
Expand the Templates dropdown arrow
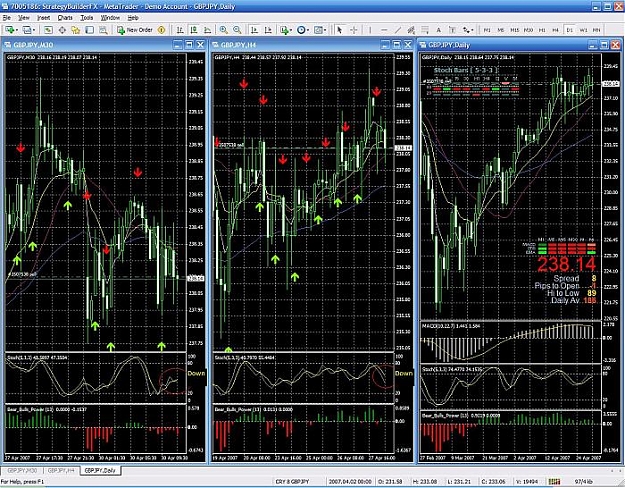click(325, 30)
